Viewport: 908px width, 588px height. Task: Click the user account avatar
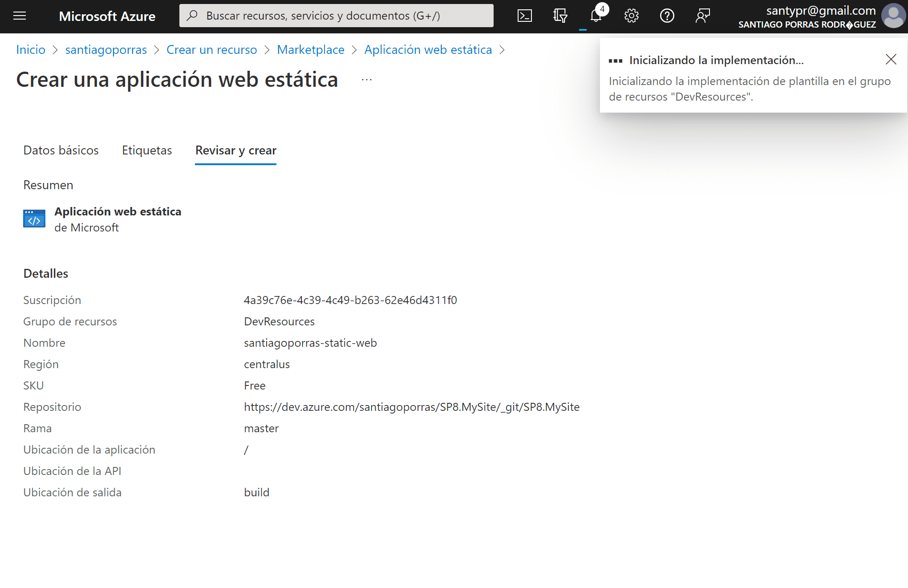pos(893,16)
